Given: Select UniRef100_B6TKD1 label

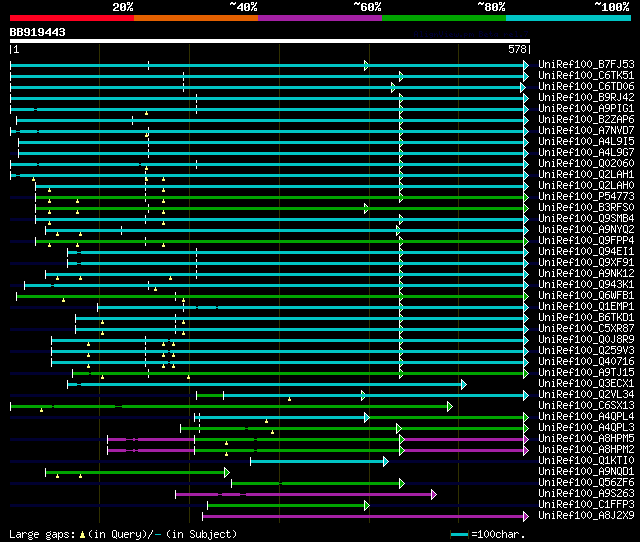Looking at the screenshot, I should coord(586,318).
